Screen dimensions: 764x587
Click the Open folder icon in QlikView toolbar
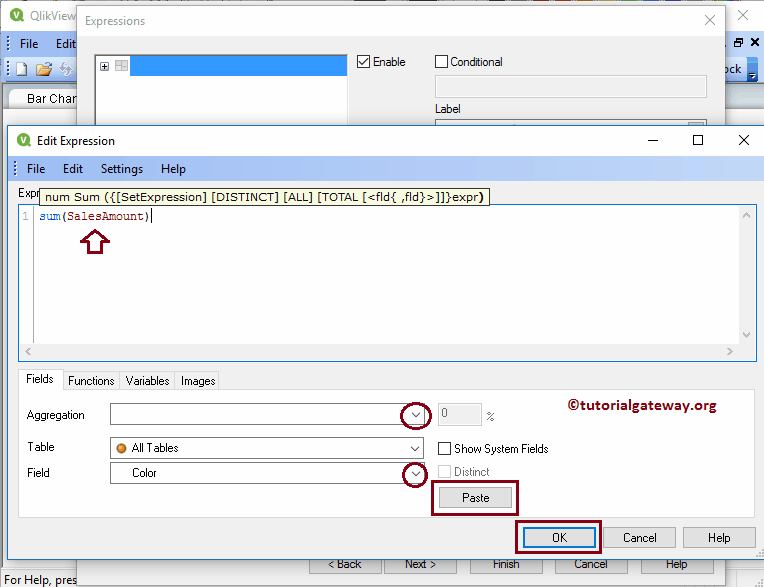pyautogui.click(x=44, y=69)
